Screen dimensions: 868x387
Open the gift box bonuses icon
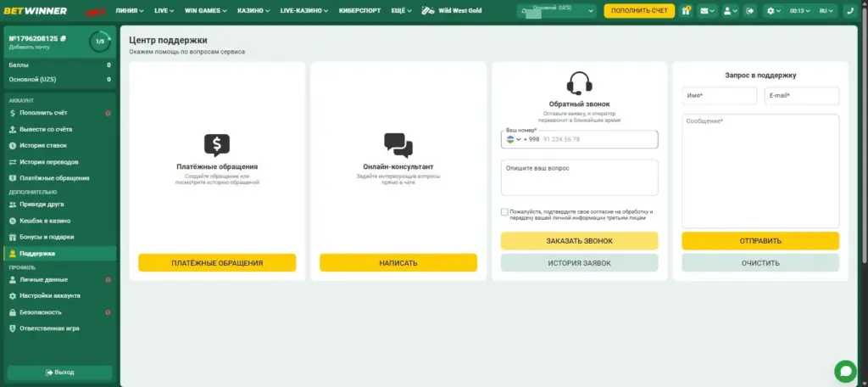click(686, 10)
